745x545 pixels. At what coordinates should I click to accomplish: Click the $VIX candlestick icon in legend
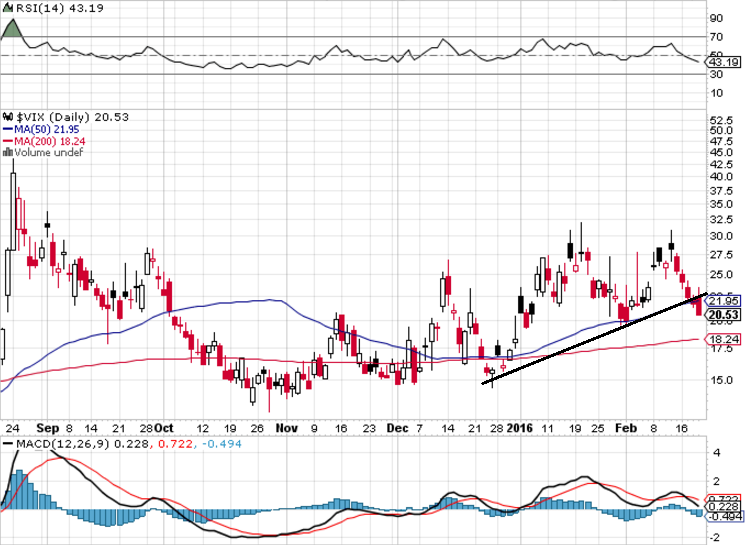coord(8,117)
